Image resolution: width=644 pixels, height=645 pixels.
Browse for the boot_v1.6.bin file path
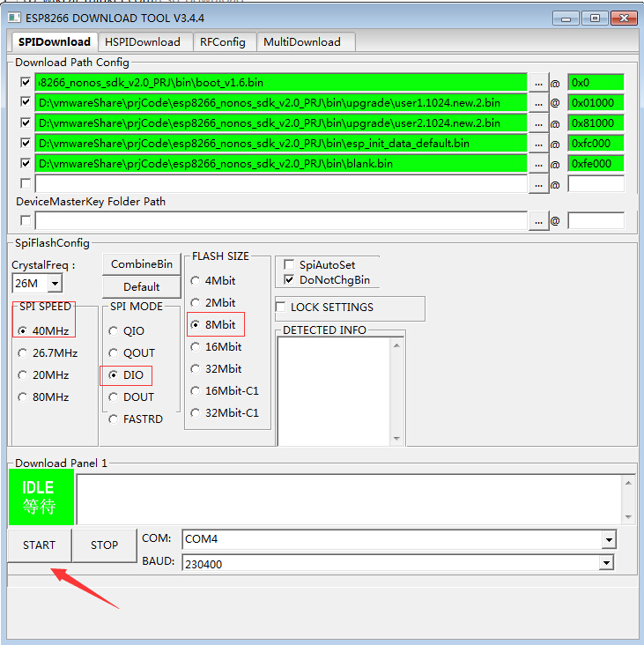[x=539, y=83]
